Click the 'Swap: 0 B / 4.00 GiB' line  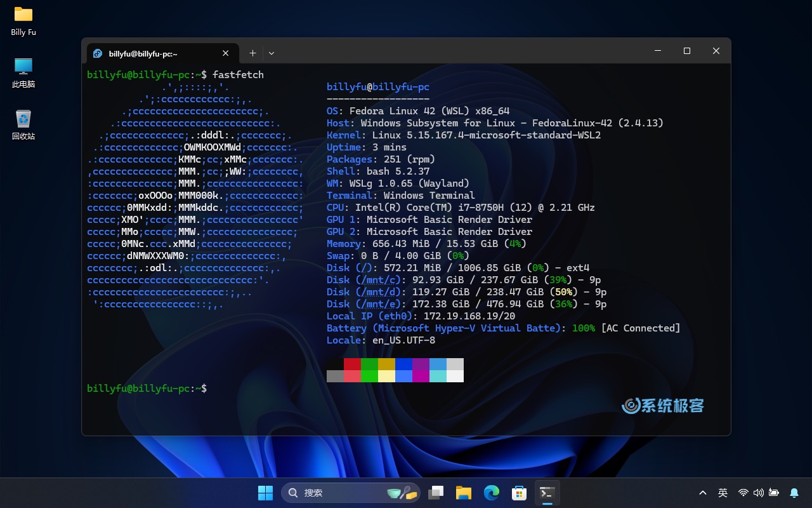[398, 255]
